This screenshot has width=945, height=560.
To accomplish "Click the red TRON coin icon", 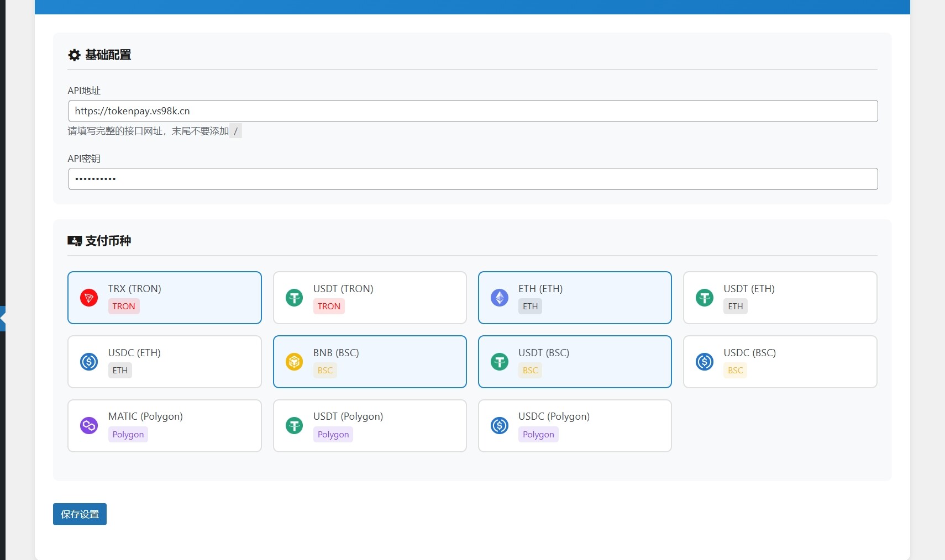I will click(89, 298).
